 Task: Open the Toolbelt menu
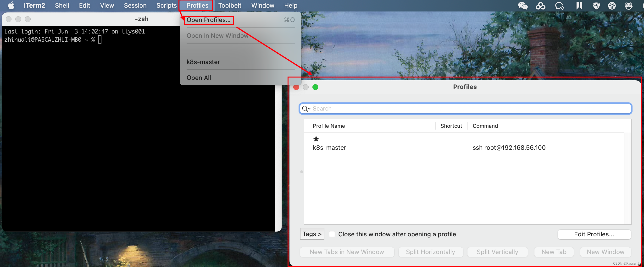pyautogui.click(x=229, y=5)
